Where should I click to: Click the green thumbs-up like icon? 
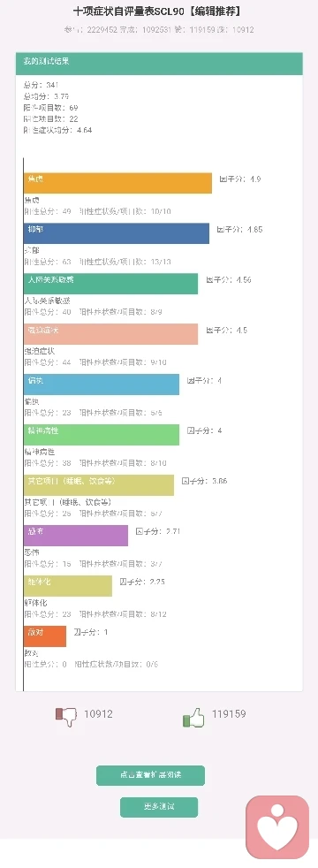coord(193,718)
